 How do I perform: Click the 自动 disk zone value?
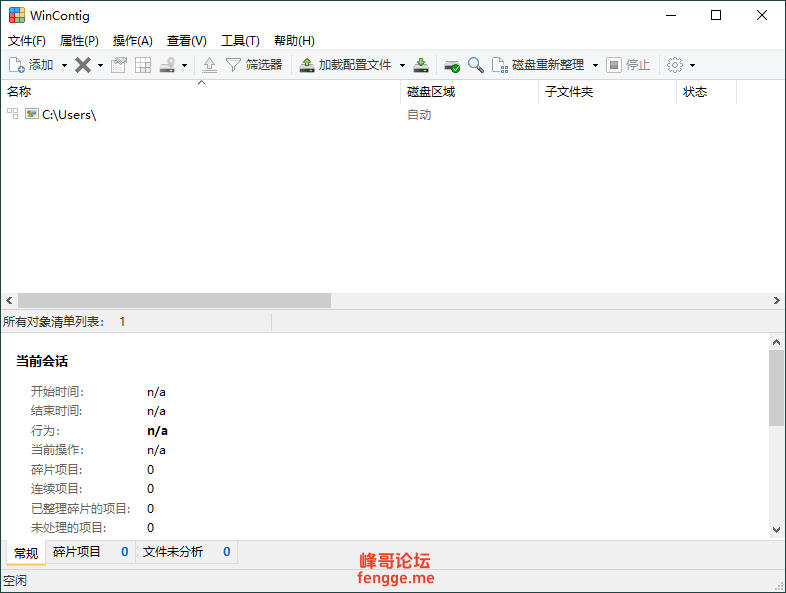coord(419,115)
